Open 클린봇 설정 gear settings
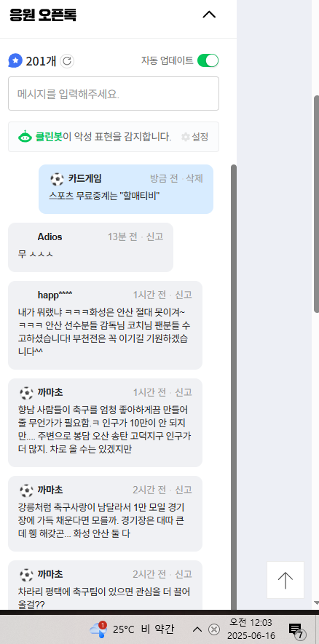The image size is (319, 644). [x=195, y=137]
